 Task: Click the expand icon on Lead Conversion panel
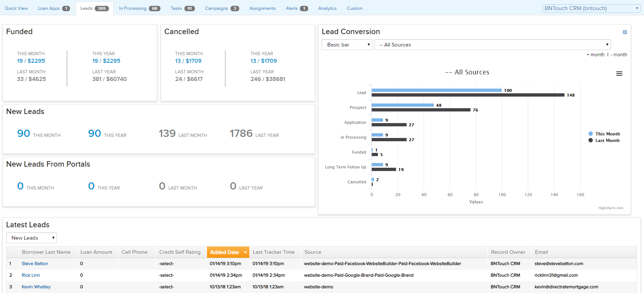625,32
